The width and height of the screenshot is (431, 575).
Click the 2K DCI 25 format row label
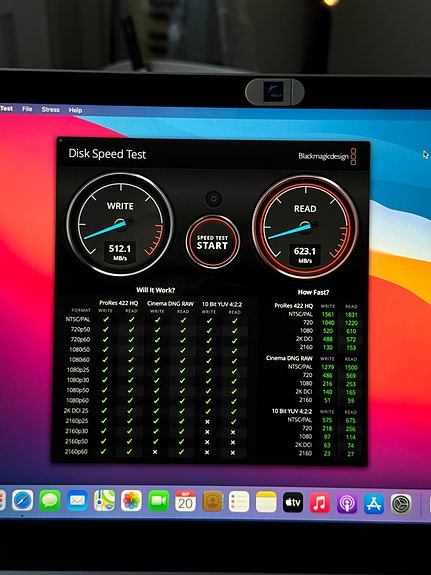76,411
